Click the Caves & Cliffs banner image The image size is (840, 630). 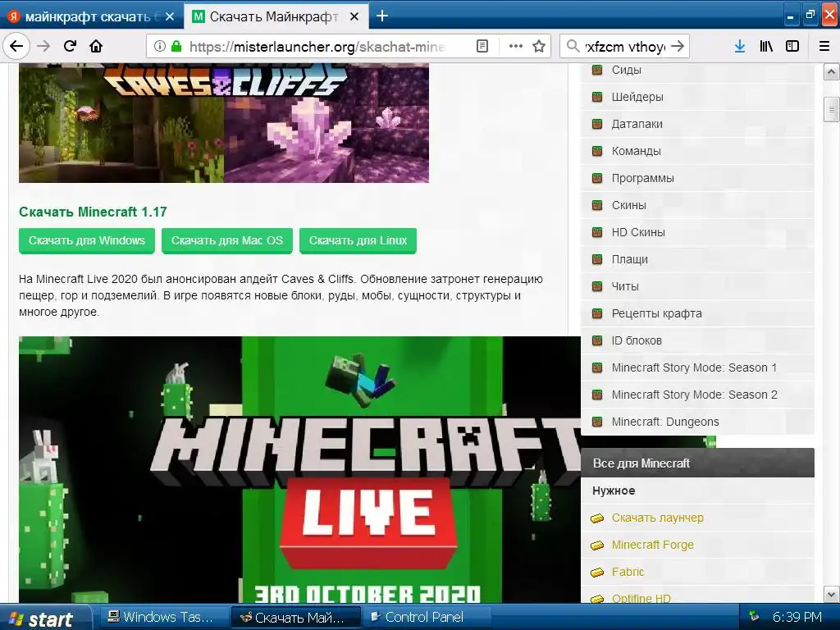[224, 123]
